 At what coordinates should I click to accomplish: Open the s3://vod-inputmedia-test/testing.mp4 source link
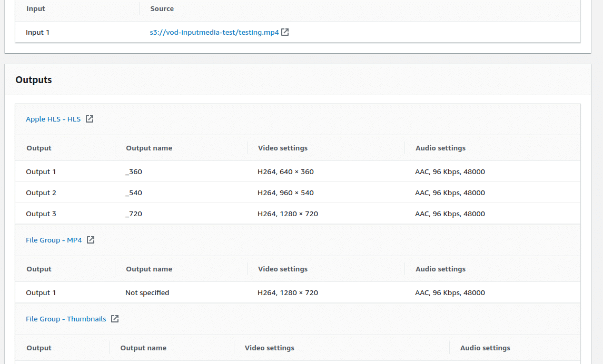pyautogui.click(x=214, y=32)
